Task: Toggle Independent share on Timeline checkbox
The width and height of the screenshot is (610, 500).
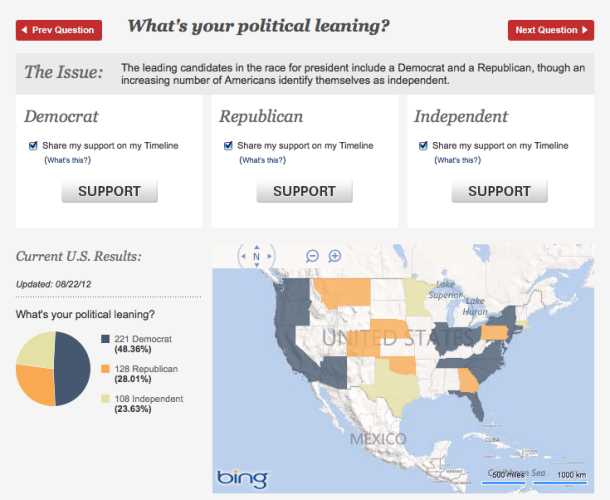Action: (425, 146)
